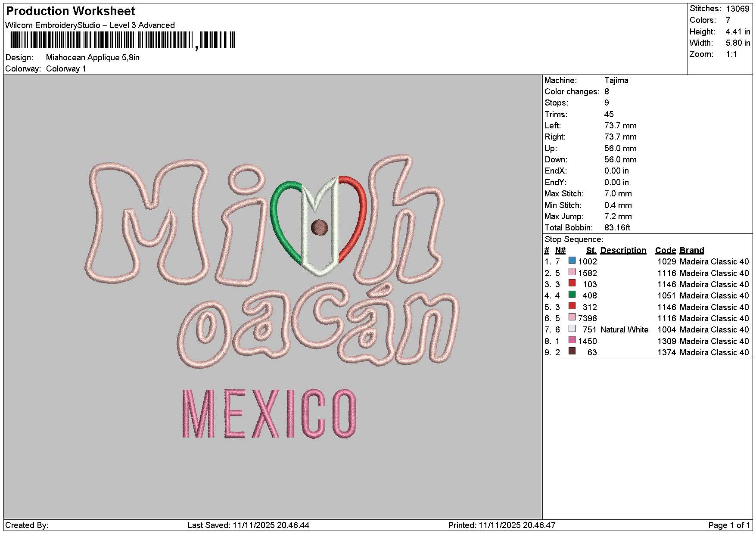Viewport: 756px width, 534px height.
Task: Click the Stops value 9
Action: click(x=607, y=103)
